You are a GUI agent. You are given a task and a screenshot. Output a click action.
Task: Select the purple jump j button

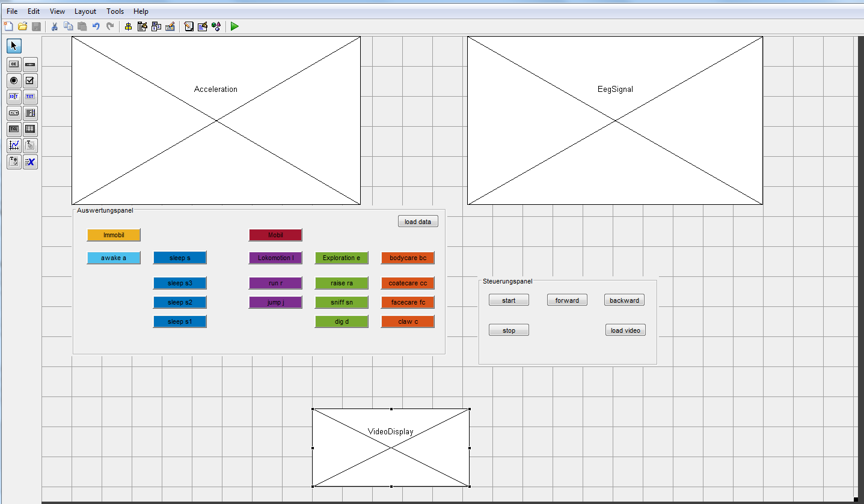tap(275, 302)
